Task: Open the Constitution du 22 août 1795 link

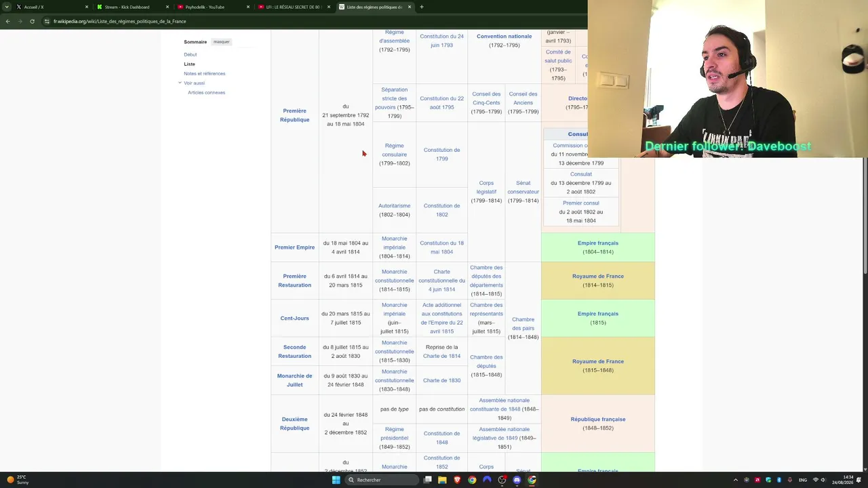Action: [x=441, y=102]
